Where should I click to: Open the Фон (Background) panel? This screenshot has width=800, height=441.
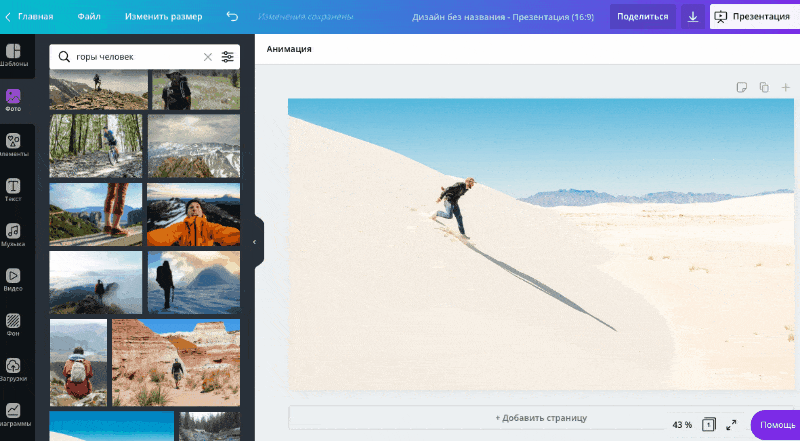click(x=14, y=325)
